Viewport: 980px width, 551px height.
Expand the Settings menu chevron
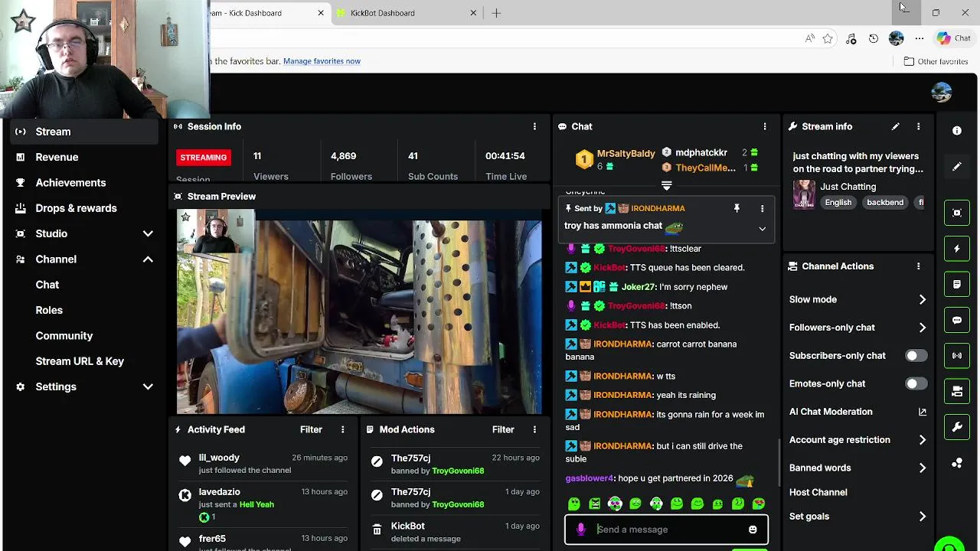coord(148,386)
